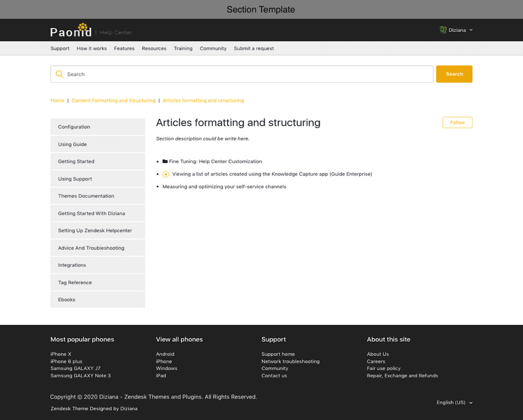Click Community in the footer Support column
Screen dimensions: 523x420
275,368
